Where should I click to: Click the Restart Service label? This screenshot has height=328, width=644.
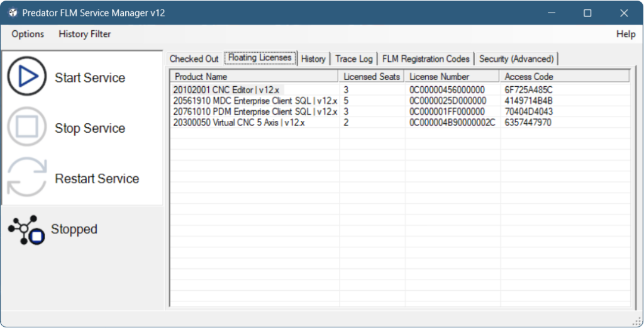(x=97, y=179)
